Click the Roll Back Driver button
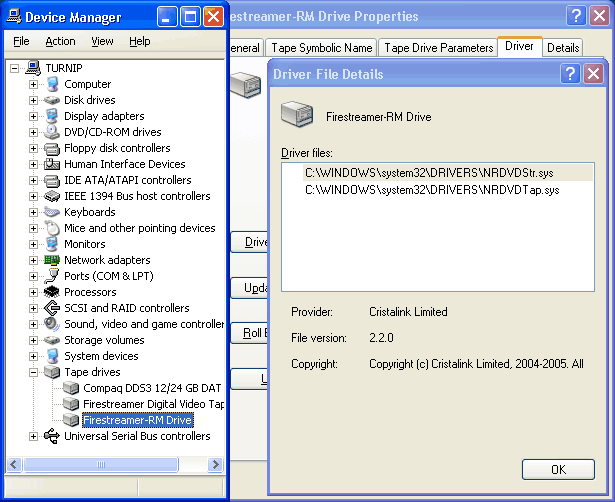The width and height of the screenshot is (615, 502). [249, 333]
